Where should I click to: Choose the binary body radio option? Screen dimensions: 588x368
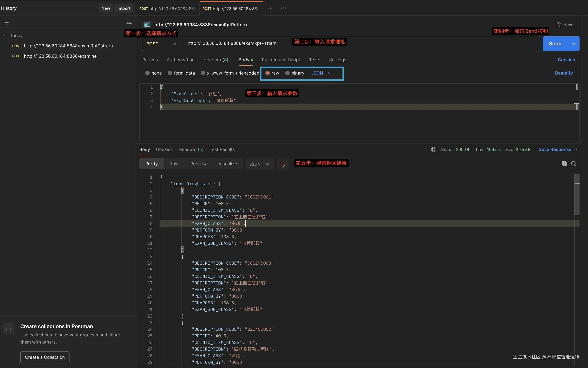click(287, 73)
